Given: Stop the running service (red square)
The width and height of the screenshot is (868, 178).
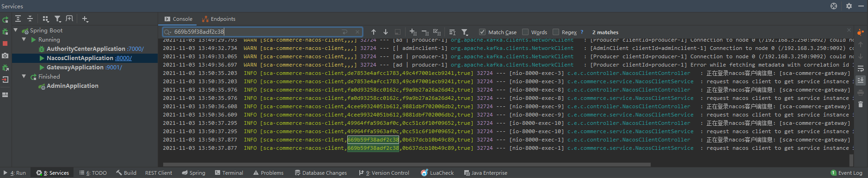Looking at the screenshot, I should click(5, 43).
